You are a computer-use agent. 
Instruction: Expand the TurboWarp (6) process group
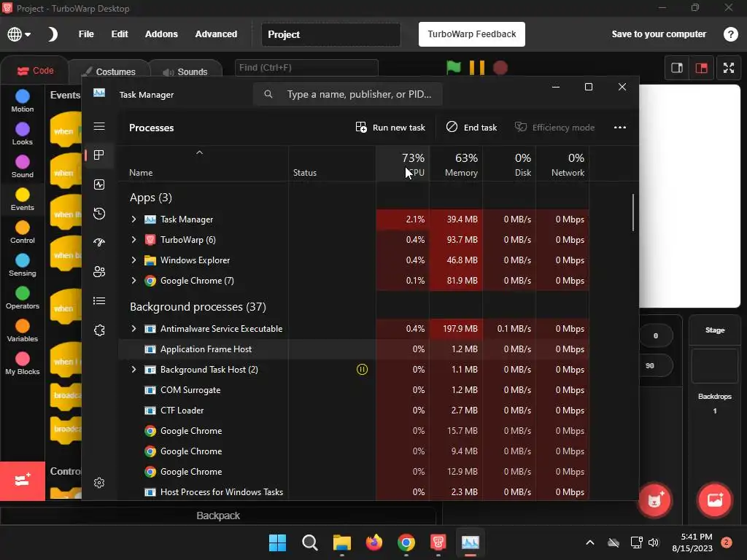pyautogui.click(x=134, y=239)
